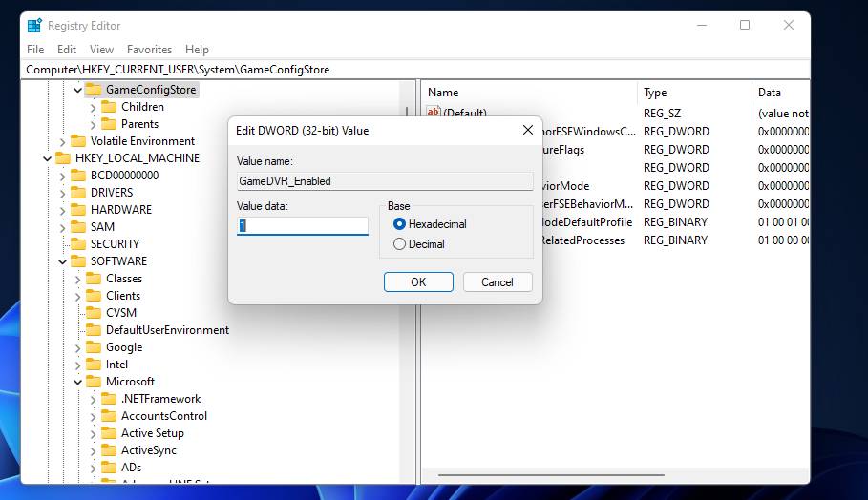Collapse the SOFTWARE key
868x500 pixels.
63,261
